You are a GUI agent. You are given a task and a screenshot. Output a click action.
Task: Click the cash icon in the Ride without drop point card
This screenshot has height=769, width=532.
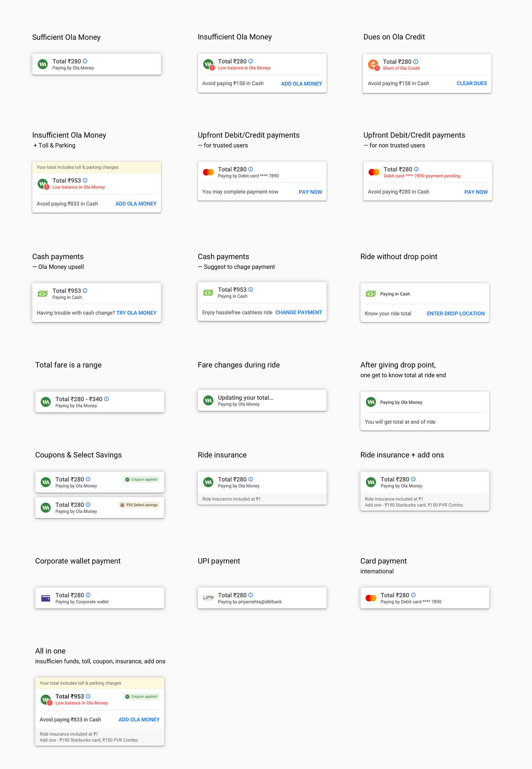(x=371, y=294)
